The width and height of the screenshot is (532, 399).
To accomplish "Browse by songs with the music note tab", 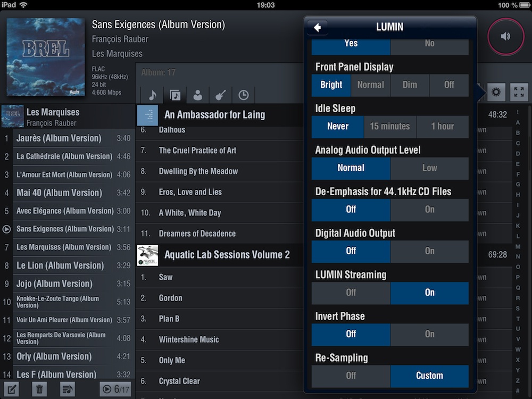I will (x=152, y=95).
